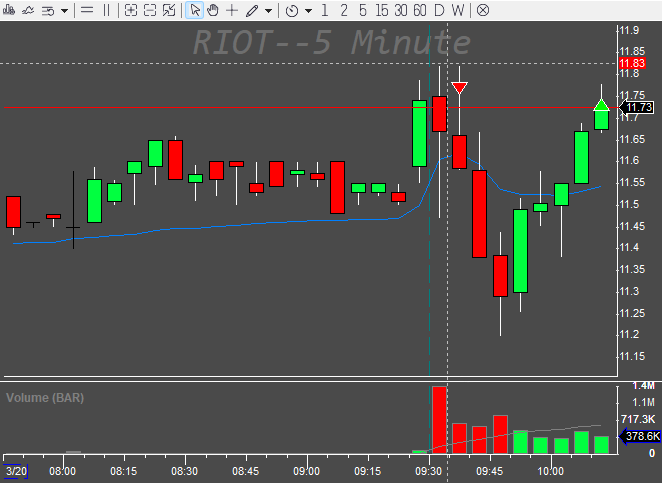This screenshot has width=662, height=483.
Task: Click the 3/20 date label
Action: 16,471
